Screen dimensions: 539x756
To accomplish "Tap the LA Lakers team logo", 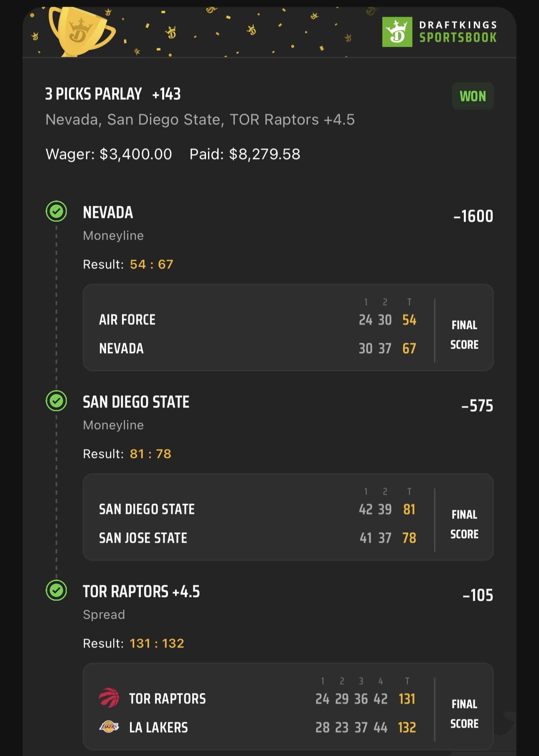I will 109,727.
